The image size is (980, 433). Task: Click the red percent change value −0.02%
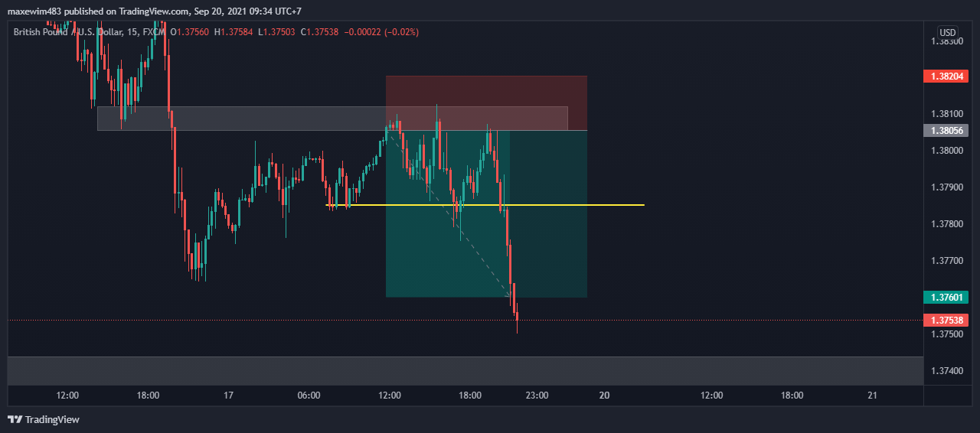393,32
